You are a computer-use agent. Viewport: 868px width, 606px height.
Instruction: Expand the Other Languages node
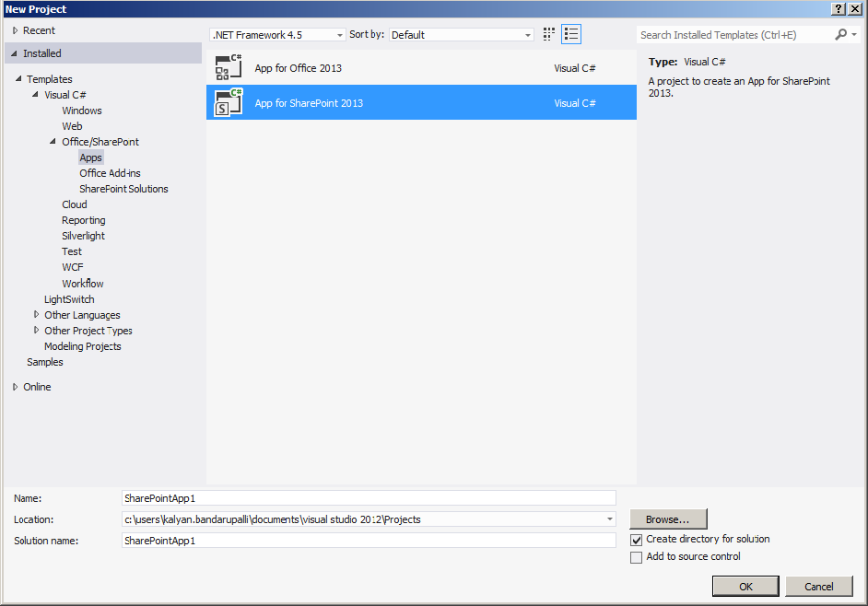[37, 314]
